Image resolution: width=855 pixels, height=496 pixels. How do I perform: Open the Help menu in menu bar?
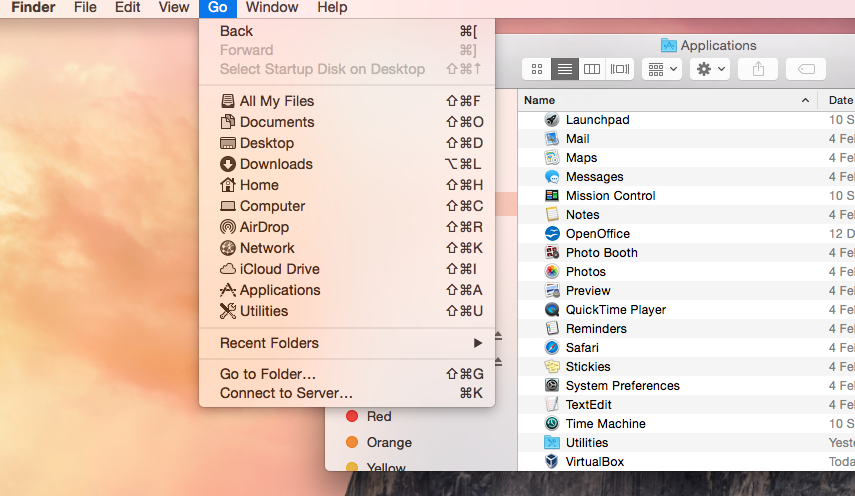click(332, 8)
